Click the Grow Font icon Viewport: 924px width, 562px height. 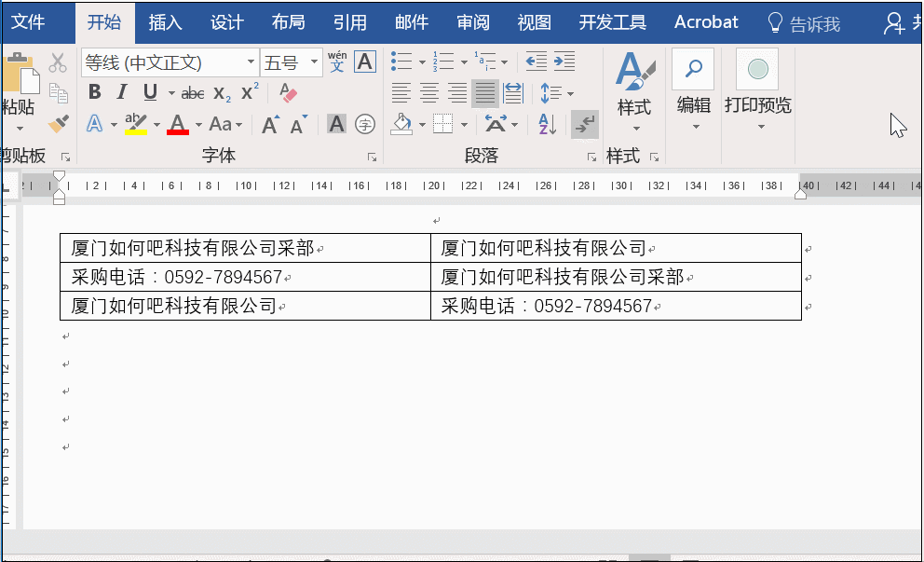pos(270,124)
